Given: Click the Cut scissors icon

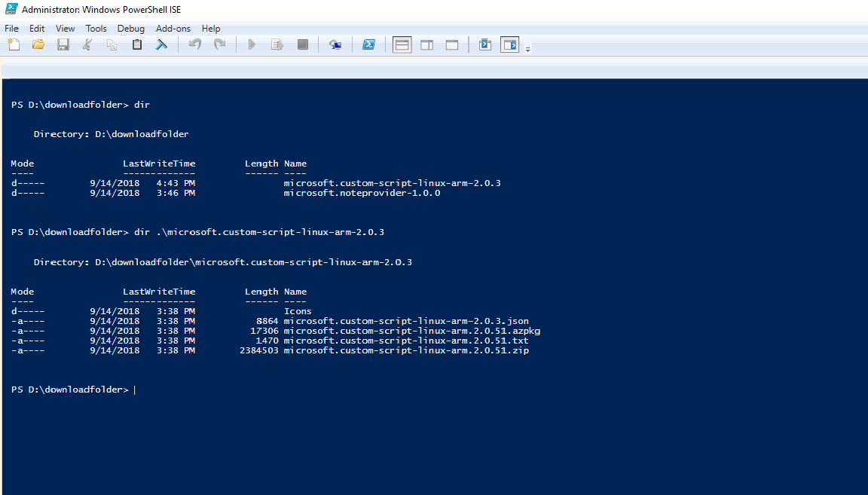Looking at the screenshot, I should point(87,45).
